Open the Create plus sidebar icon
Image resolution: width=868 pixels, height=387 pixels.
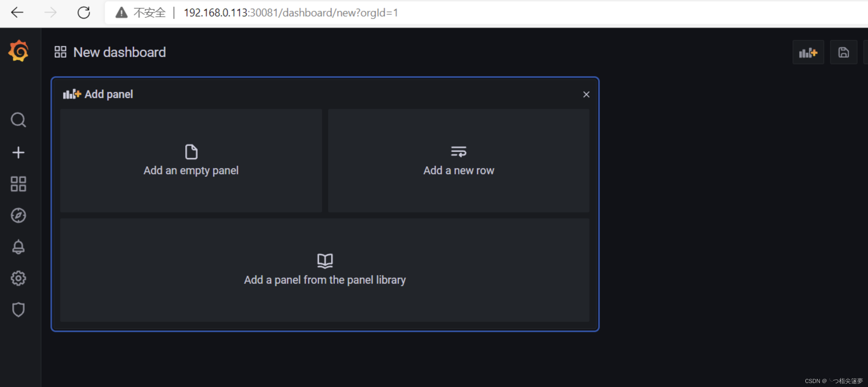[x=18, y=153]
